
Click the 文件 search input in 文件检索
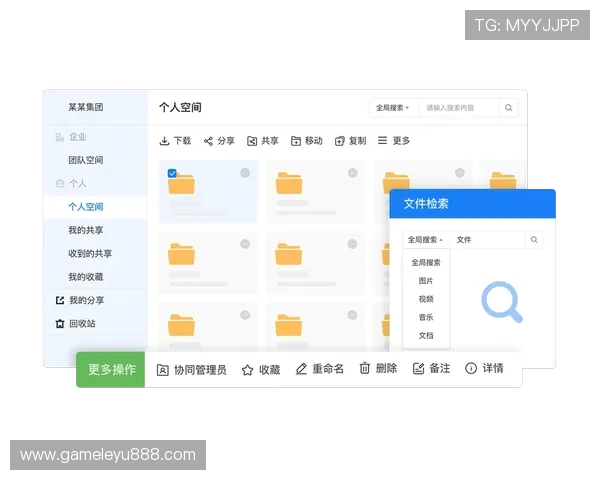pyautogui.click(x=488, y=240)
